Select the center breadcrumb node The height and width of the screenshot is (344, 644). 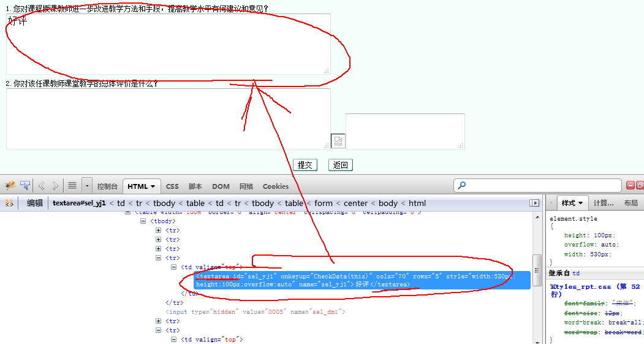click(x=355, y=203)
